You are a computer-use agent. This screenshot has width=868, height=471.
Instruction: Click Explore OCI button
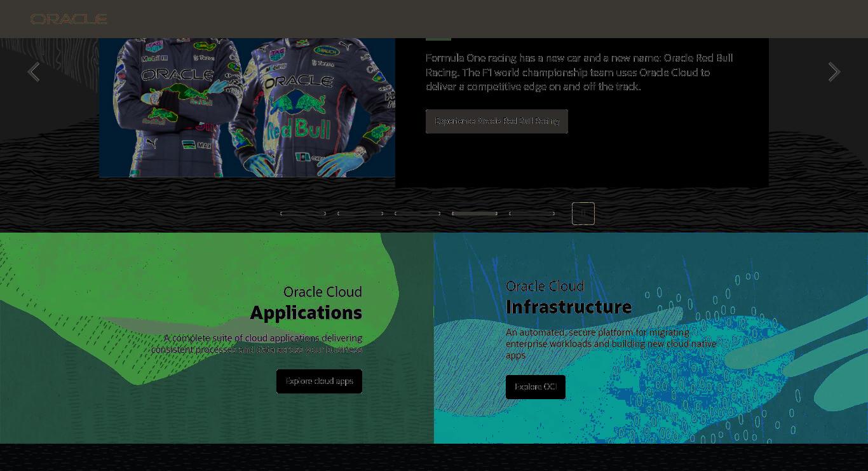coord(536,387)
